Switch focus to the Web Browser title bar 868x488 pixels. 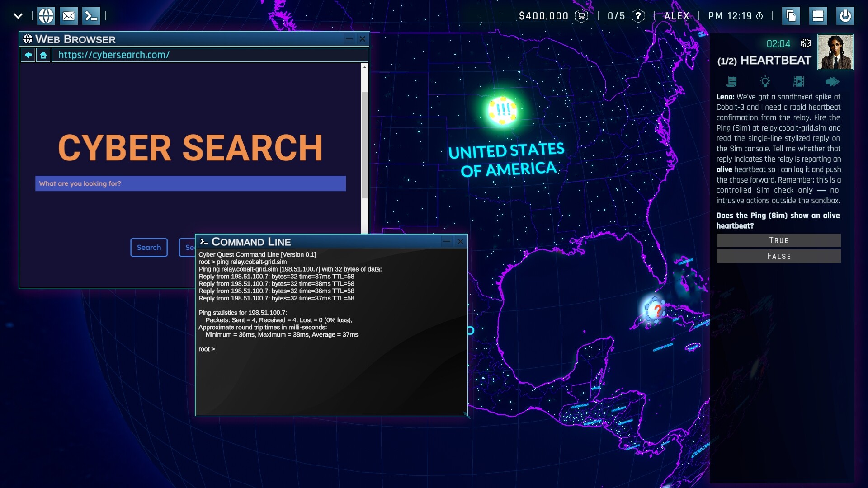pyautogui.click(x=181, y=39)
